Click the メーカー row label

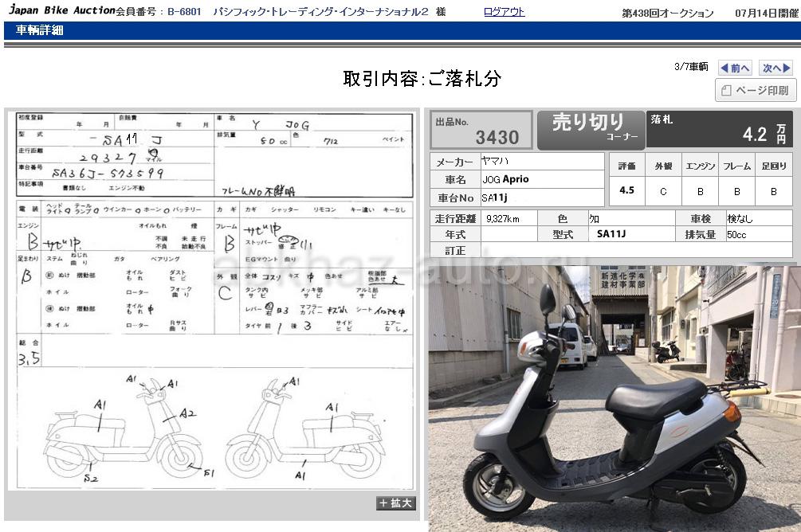(x=454, y=162)
